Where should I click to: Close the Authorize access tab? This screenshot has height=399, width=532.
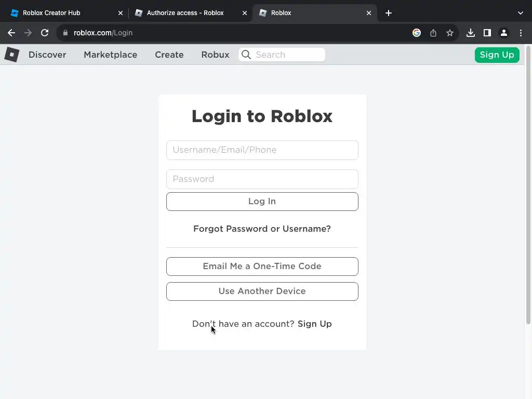click(245, 13)
